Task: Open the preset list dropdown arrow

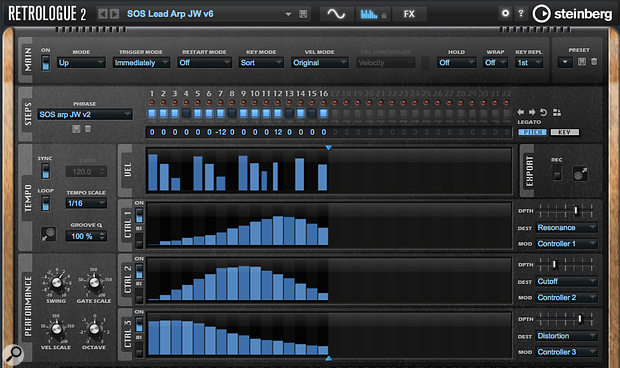Action: (x=288, y=14)
